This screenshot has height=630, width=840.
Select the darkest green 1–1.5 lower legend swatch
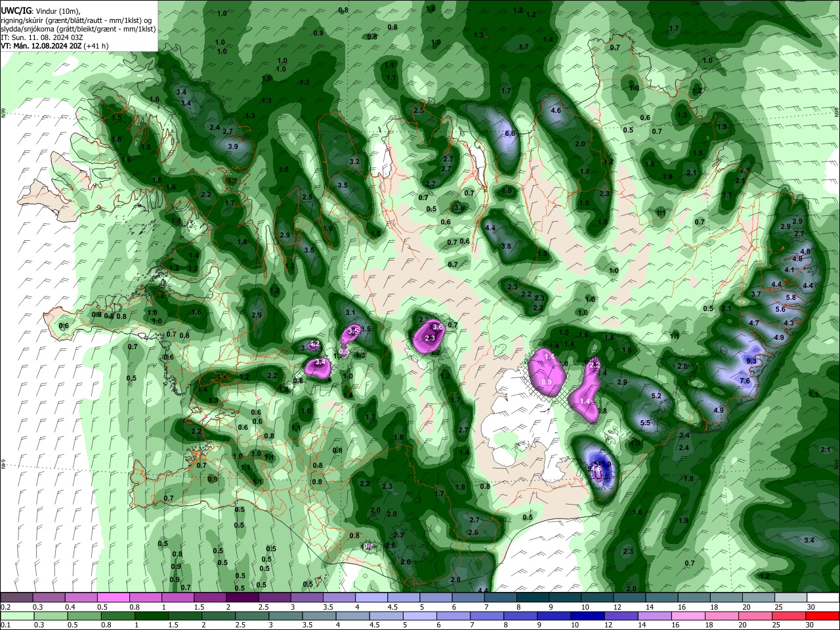[151, 616]
